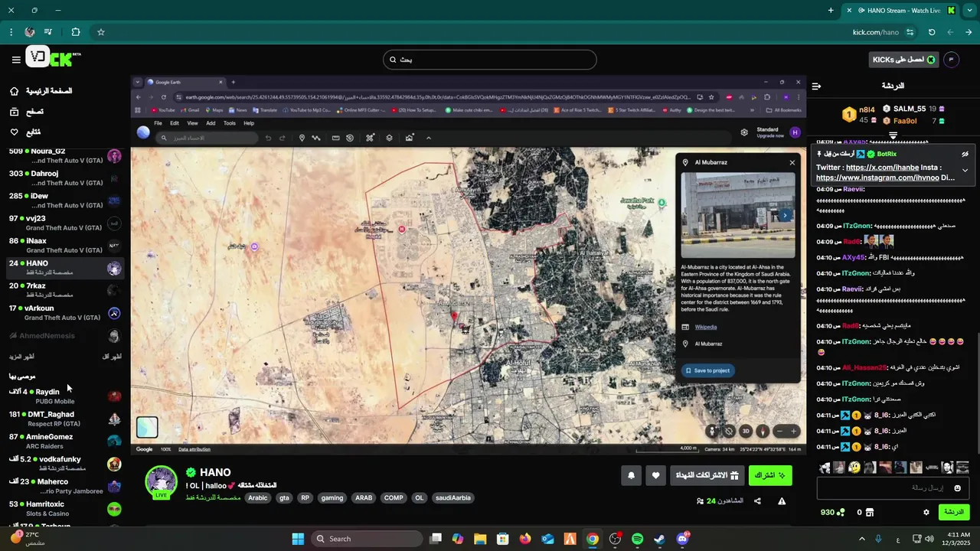Open vArkoun channel in sidebar
Screen dimensions: 980x551
(65, 312)
